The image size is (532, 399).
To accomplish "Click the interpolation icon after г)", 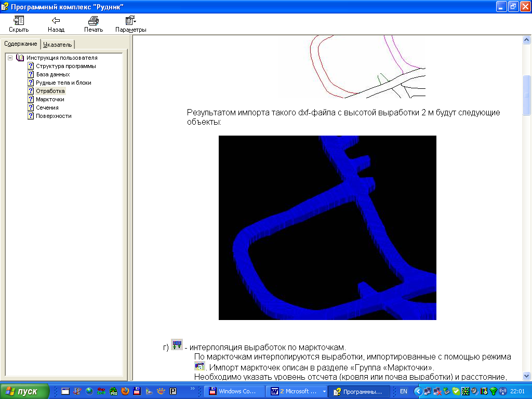I will [x=177, y=345].
